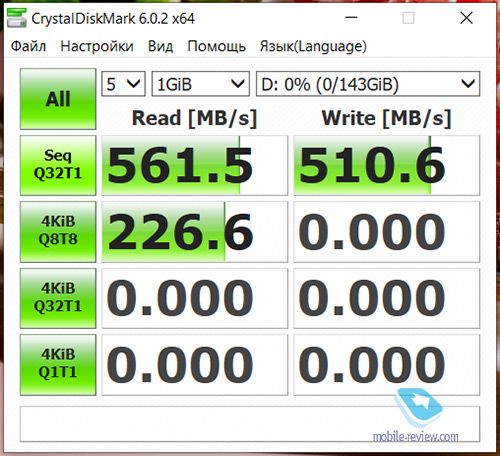Expand the drive selector showing D: 0%

[x=368, y=84]
